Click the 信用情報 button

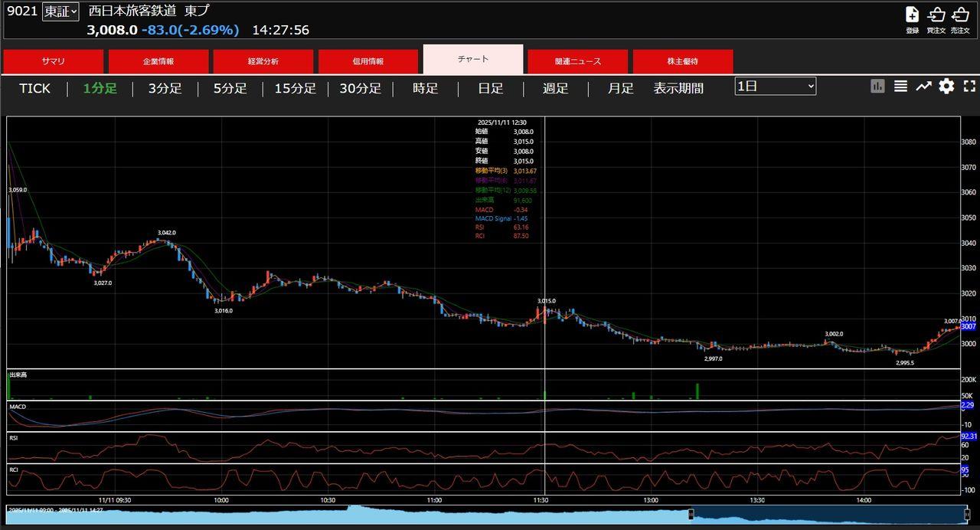tap(368, 61)
